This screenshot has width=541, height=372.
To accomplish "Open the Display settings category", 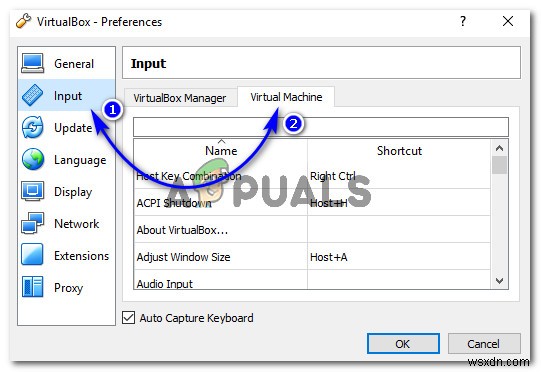I will [x=67, y=191].
